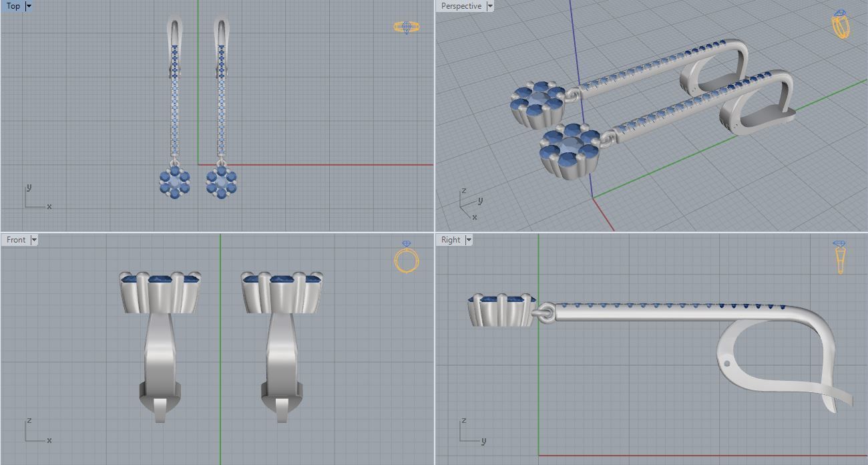Select the front earring flower in Perspective view
The image size is (868, 465).
pos(569,150)
